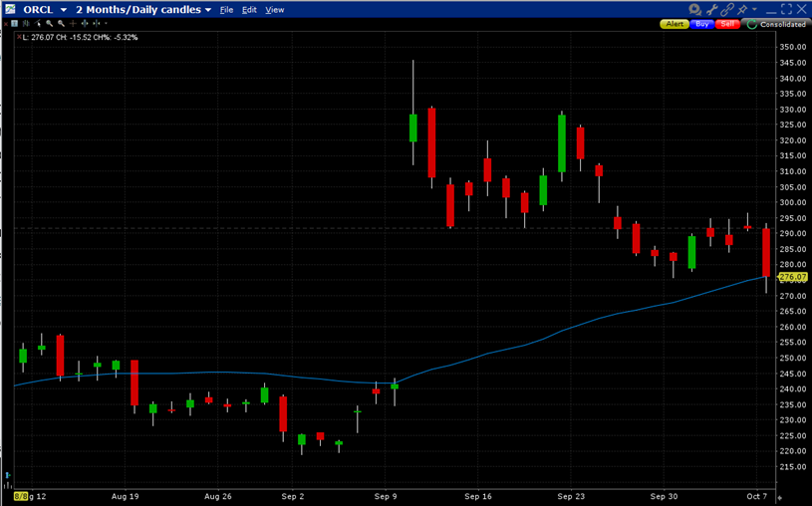
Task: Click the Sep 23 date axis label
Action: [x=571, y=496]
